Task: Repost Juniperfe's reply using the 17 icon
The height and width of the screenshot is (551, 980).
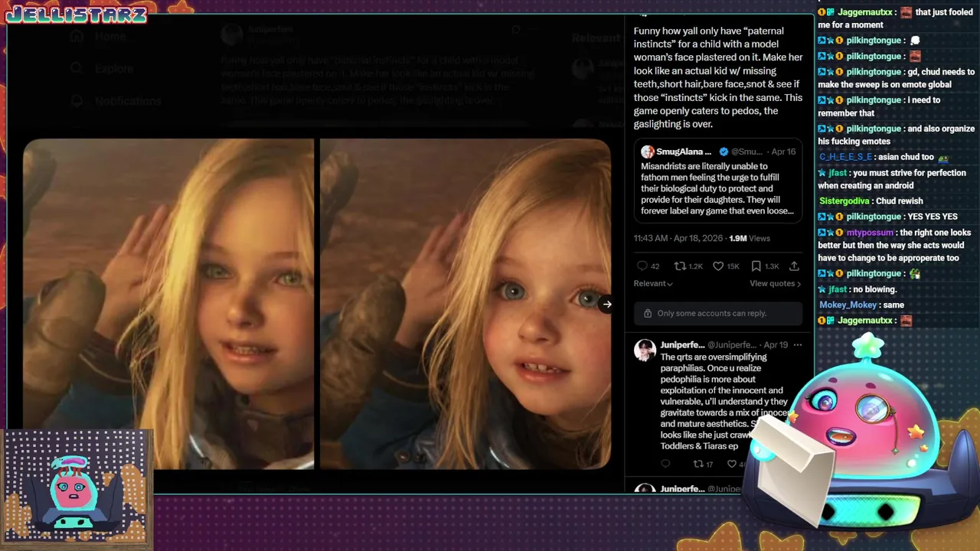Action: coord(697,464)
